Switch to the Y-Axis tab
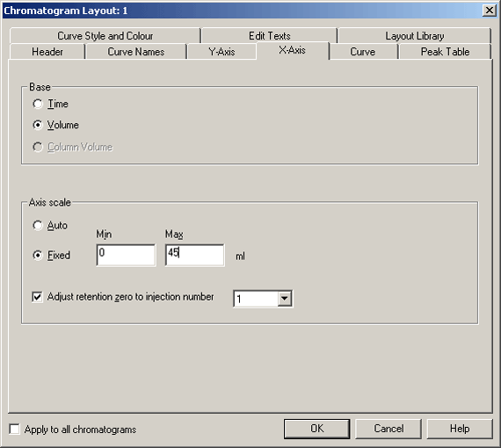Image resolution: width=501 pixels, height=448 pixels. pos(221,52)
